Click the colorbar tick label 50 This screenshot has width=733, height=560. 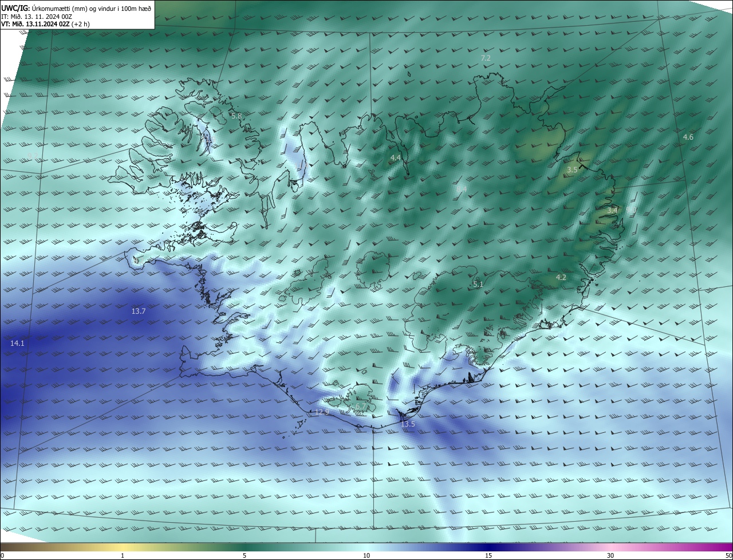(x=728, y=556)
